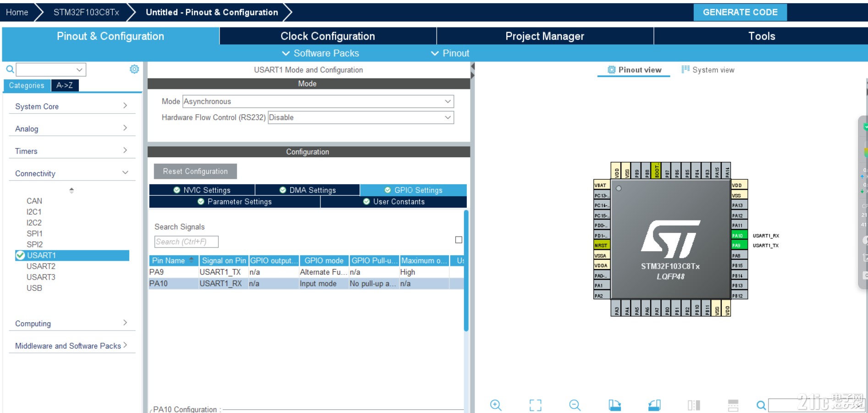The height and width of the screenshot is (413, 868).
Task: Select the PA9 row in the GPIO table
Action: point(306,272)
